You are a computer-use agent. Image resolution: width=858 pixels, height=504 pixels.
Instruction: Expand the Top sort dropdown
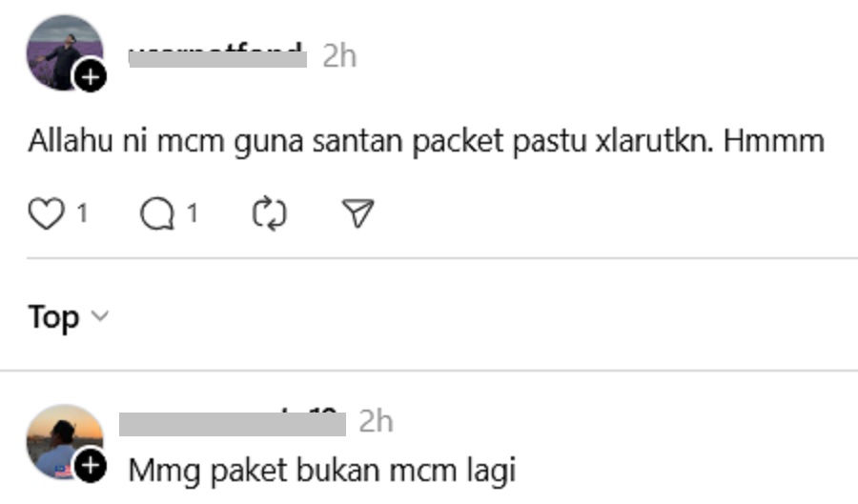69,317
